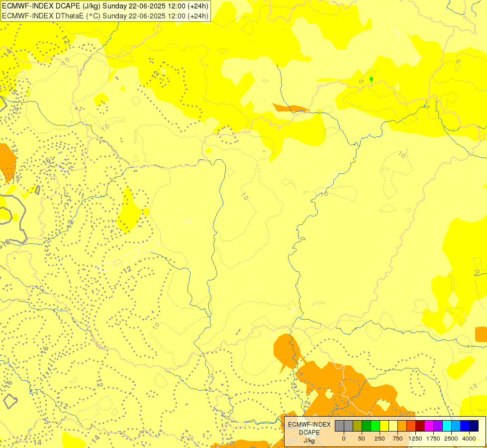Image resolution: width=487 pixels, height=448 pixels.
Task: Click the legend value 2500
Action: [451, 439]
